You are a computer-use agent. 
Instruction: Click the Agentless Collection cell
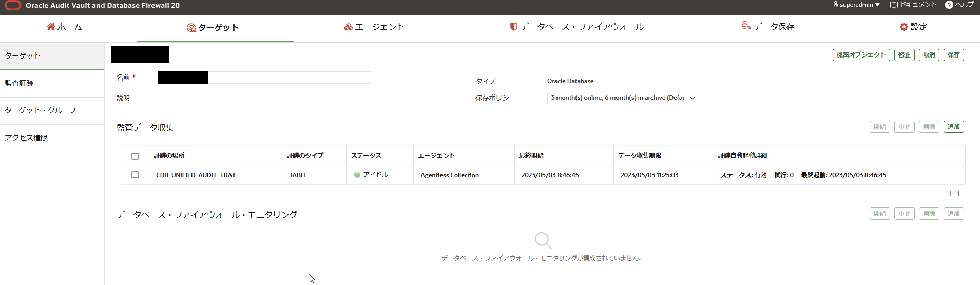[x=450, y=175]
